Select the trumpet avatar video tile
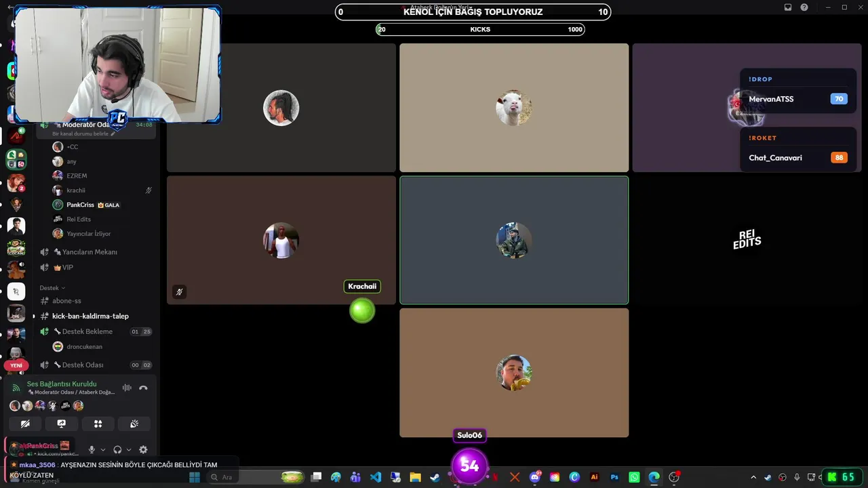 click(514, 373)
